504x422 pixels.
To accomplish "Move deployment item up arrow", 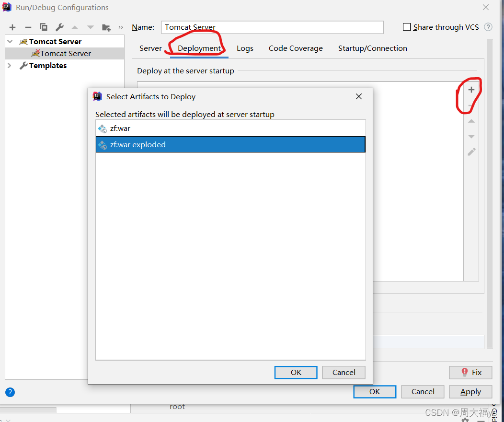I will [x=471, y=121].
